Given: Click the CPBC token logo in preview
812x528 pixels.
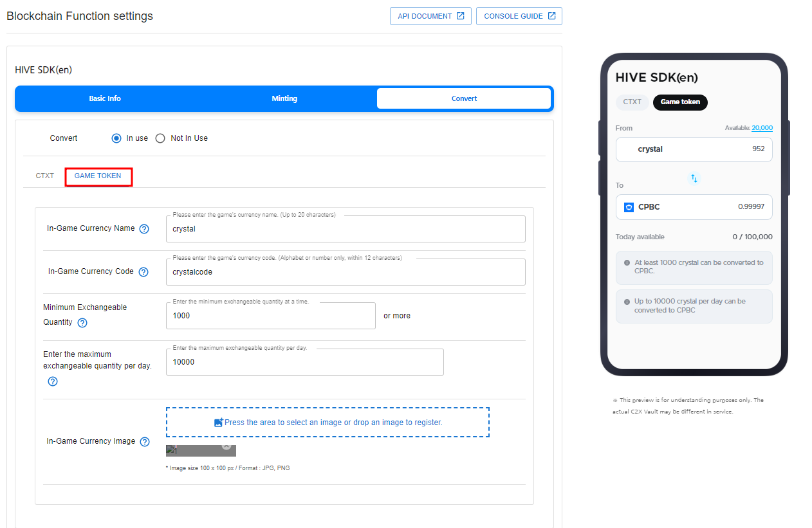Looking at the screenshot, I should [629, 207].
